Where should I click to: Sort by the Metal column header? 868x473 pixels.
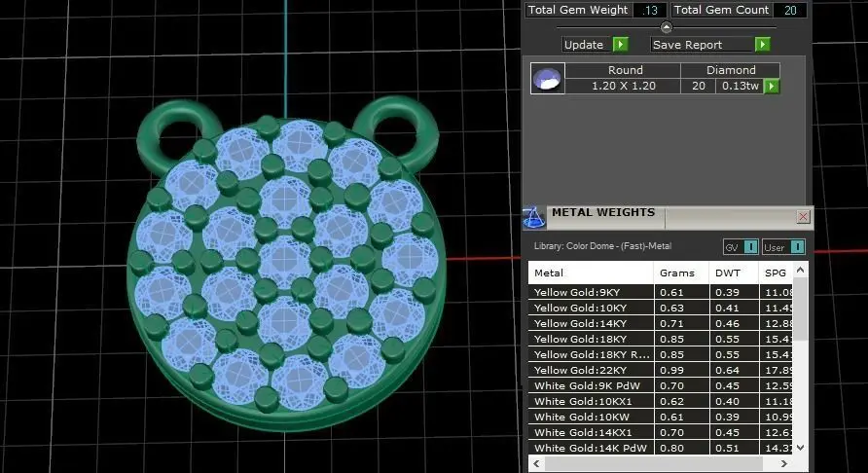coord(591,273)
